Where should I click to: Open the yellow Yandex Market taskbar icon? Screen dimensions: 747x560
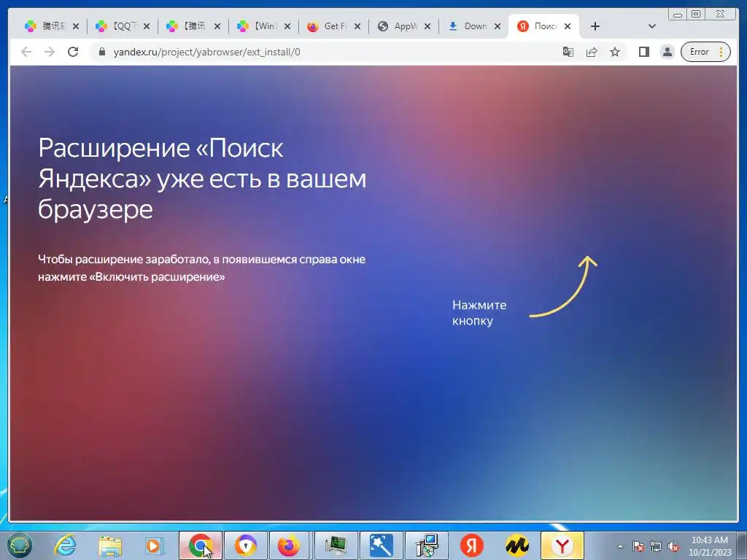point(517,545)
